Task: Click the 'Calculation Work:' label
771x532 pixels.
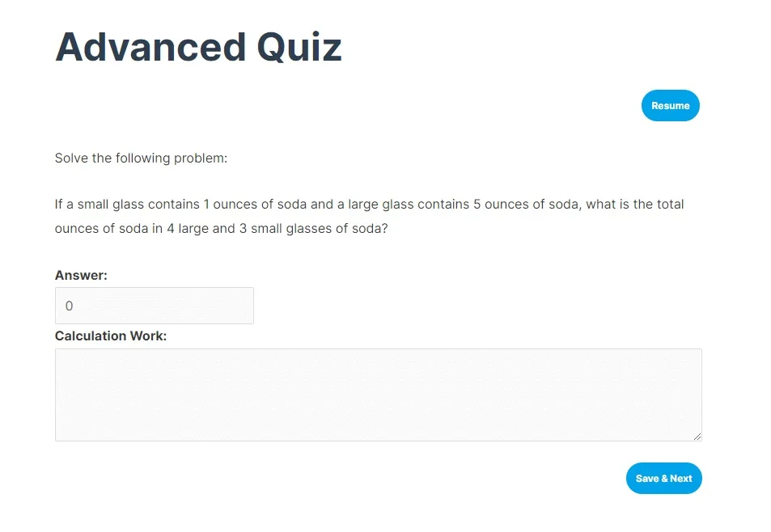Action: click(111, 336)
